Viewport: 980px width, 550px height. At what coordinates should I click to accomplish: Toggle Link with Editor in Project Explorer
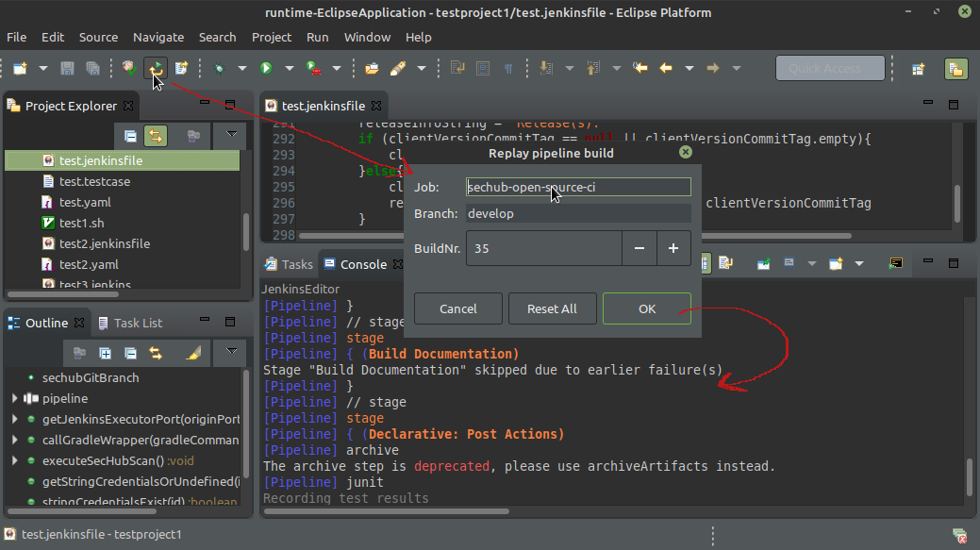156,136
